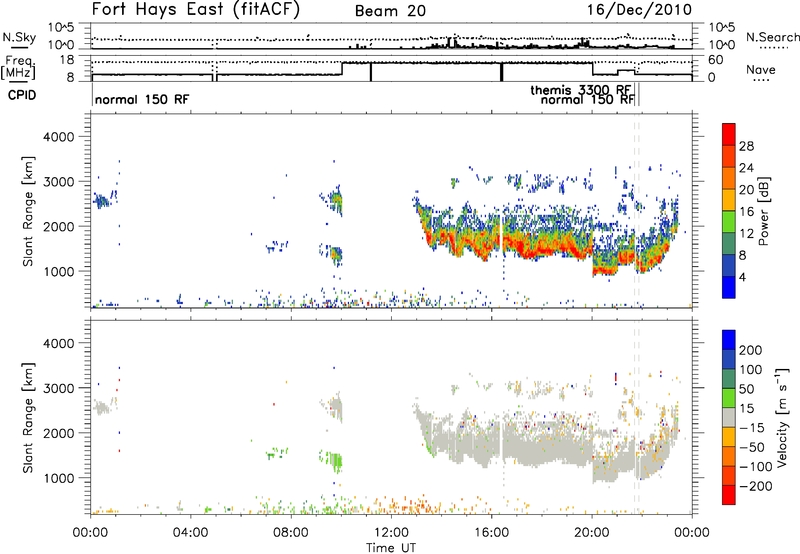This screenshot has height=554, width=800.
Task: Click 'Slant Range [km]' label of power panel
Action: click(x=28, y=211)
